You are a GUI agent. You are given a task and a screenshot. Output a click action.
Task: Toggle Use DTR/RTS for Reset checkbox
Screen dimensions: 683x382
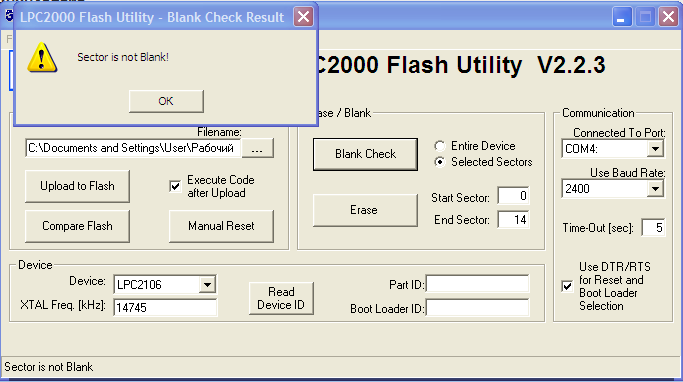[x=567, y=286]
